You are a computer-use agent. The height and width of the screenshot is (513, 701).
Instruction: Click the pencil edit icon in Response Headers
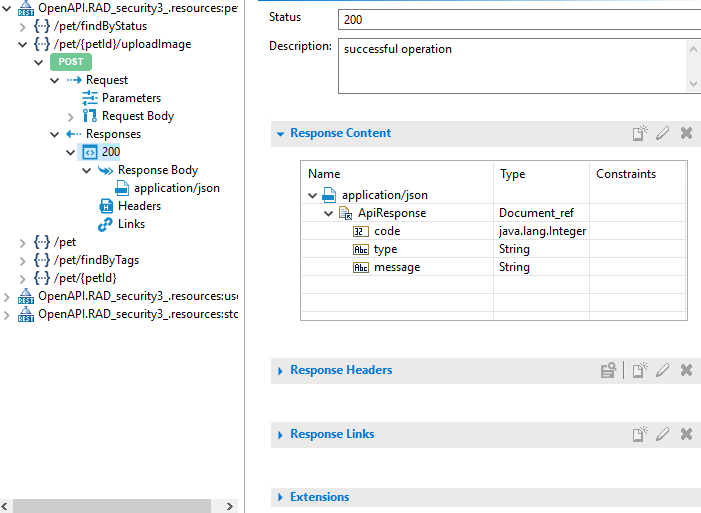(x=663, y=371)
